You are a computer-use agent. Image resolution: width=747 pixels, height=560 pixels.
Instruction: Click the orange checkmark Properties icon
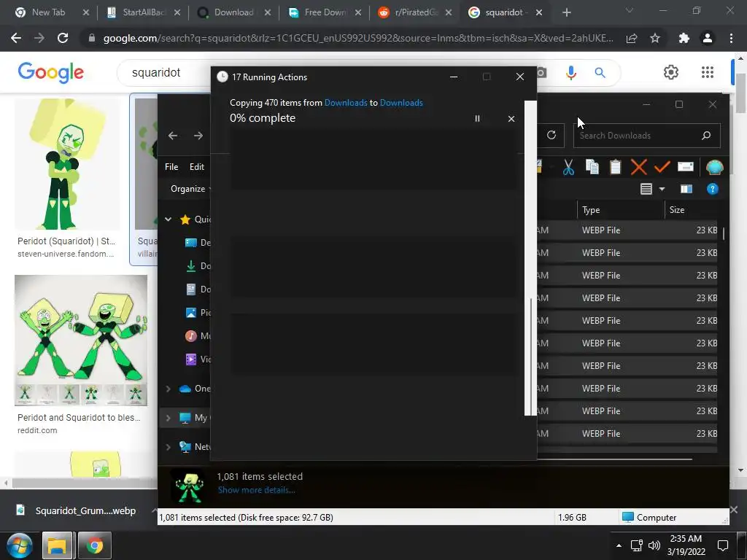(x=662, y=167)
